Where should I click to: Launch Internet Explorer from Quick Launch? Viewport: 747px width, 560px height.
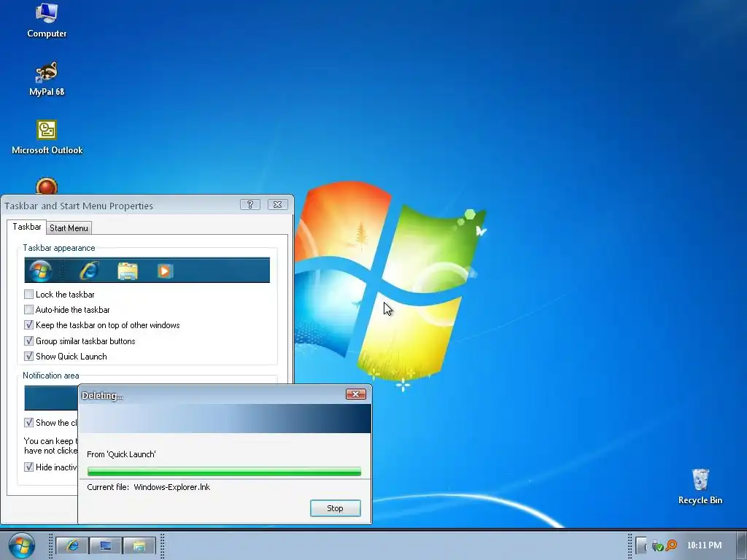tap(72, 545)
